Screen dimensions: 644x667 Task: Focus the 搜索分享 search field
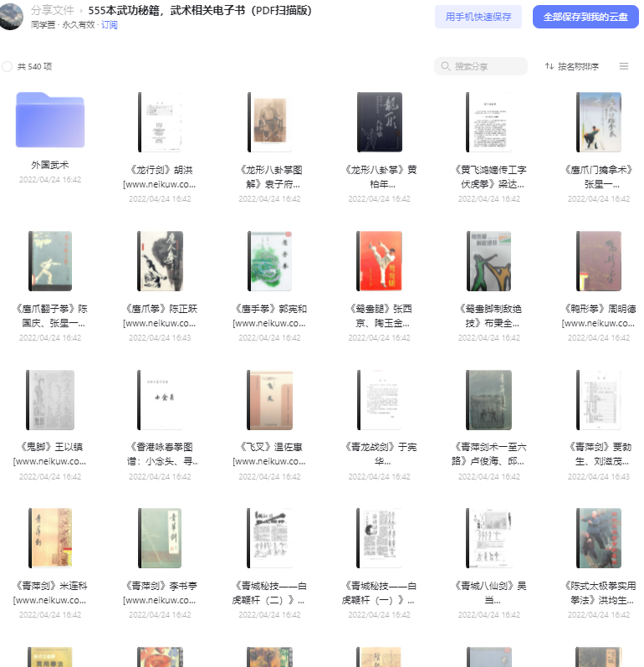tap(481, 66)
